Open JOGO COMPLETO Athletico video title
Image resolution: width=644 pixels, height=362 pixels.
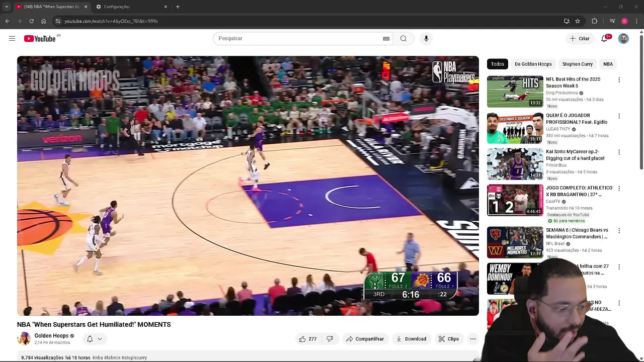[579, 191]
